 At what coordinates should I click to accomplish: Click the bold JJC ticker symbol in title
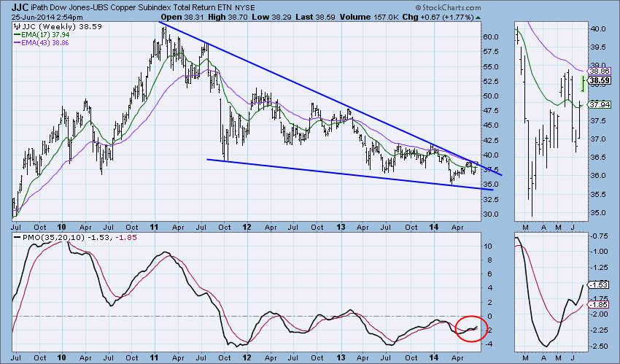(x=20, y=7)
